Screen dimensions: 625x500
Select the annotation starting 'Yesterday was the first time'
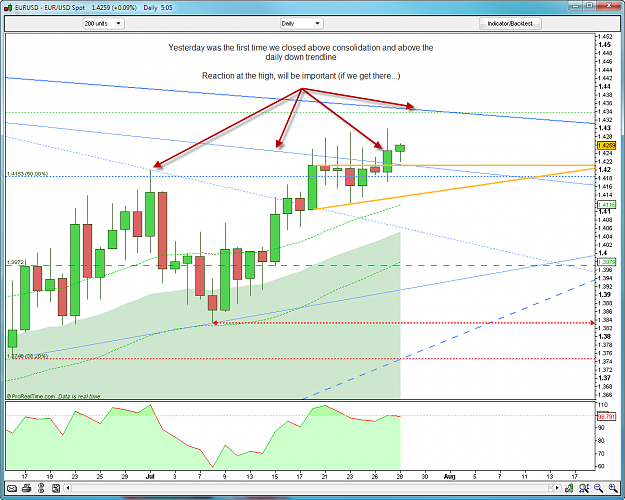pyautogui.click(x=301, y=52)
